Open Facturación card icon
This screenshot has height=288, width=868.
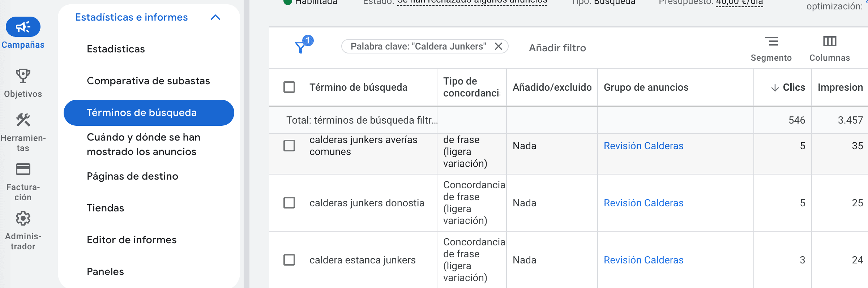pos(23,169)
